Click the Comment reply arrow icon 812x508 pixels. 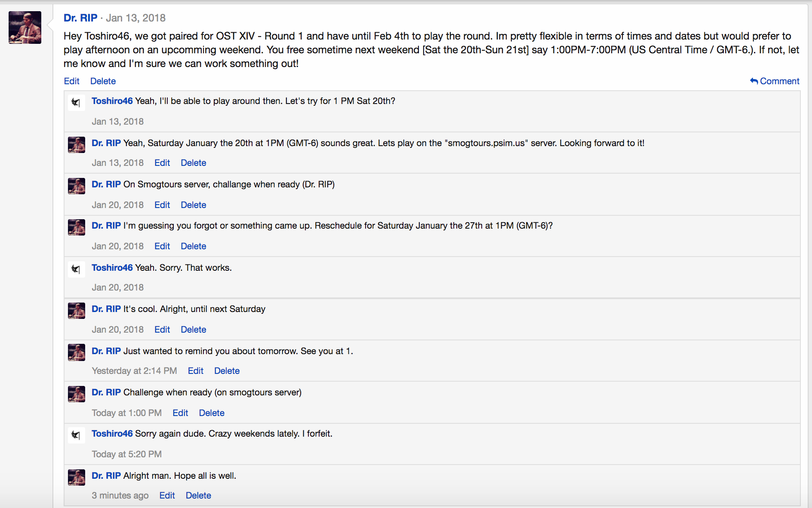pos(754,81)
